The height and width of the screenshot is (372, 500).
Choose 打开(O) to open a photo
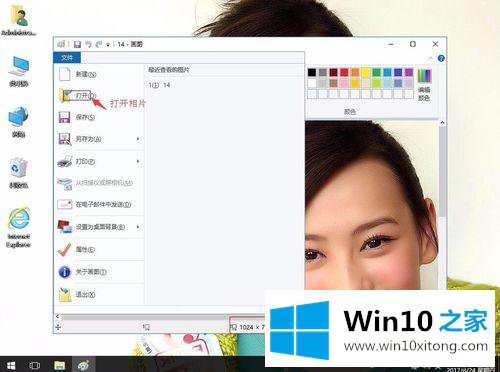click(x=99, y=96)
